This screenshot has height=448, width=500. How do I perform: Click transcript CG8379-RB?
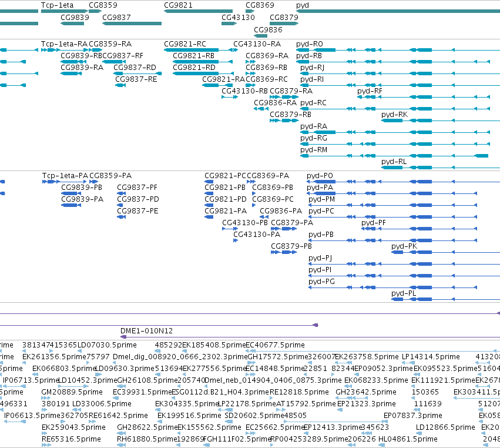[x=290, y=114]
